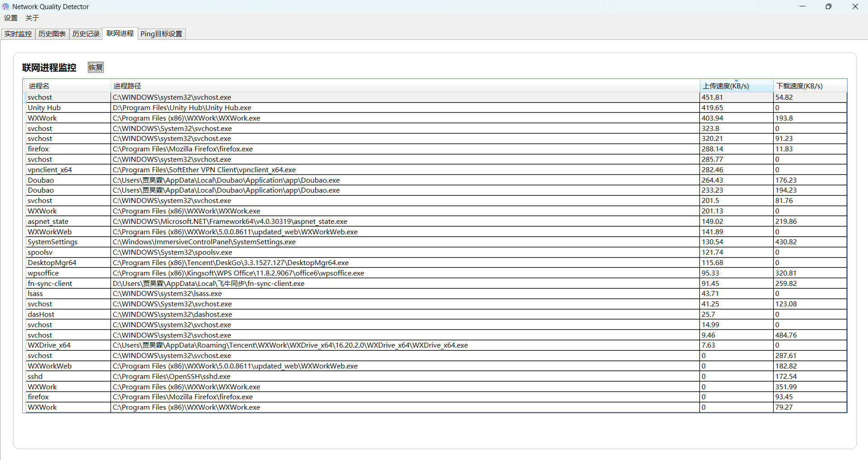Sort by 下载速度(KB/s) column header
Viewport: 868px width, 460px height.
point(810,86)
